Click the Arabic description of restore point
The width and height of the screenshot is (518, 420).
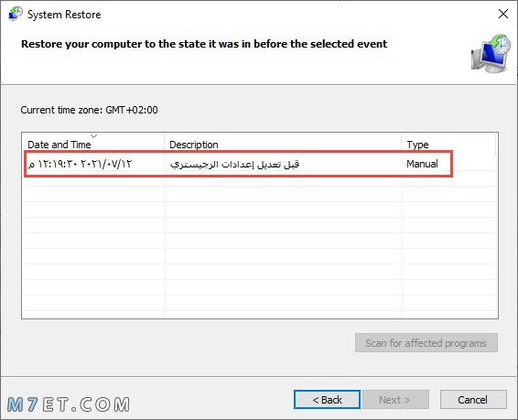pos(235,164)
